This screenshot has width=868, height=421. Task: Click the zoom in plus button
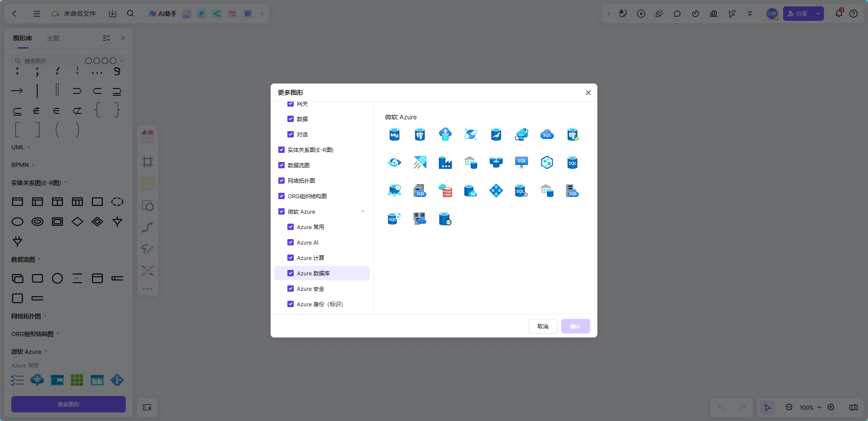[x=831, y=407]
